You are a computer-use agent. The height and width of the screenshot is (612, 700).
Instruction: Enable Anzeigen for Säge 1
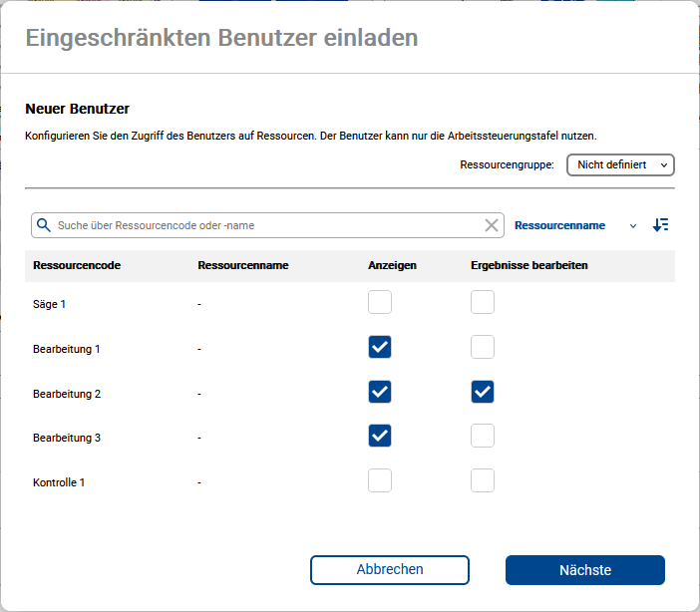pyautogui.click(x=380, y=303)
